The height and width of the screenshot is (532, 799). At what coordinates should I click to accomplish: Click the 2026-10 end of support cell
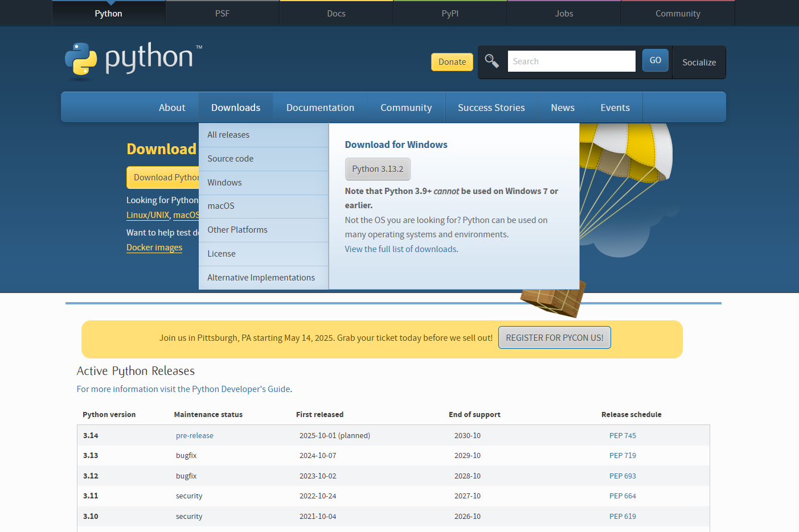(468, 517)
